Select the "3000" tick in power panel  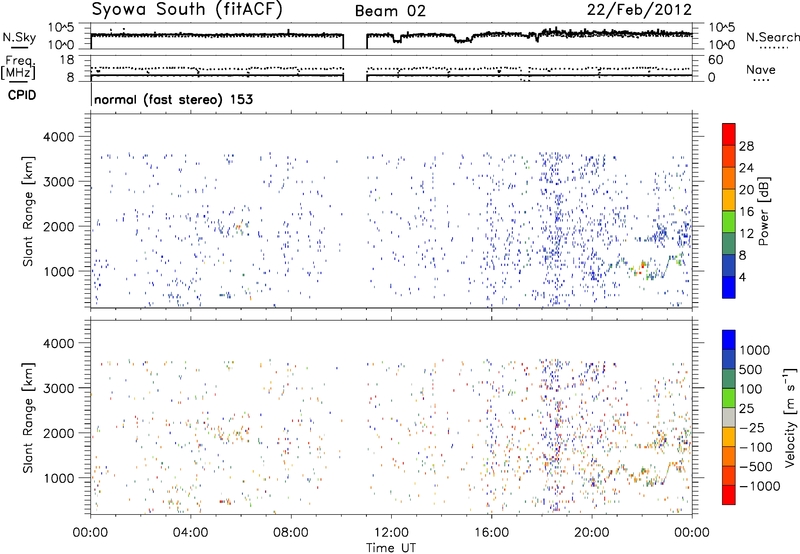58,182
